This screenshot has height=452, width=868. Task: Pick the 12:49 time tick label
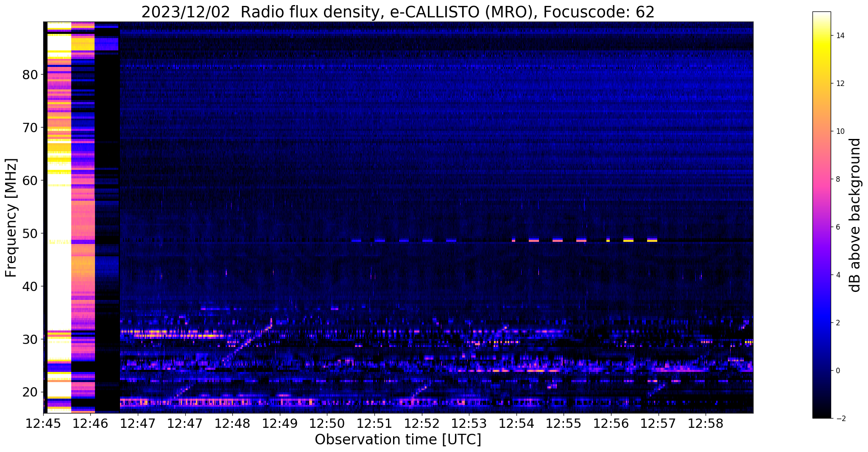[280, 424]
